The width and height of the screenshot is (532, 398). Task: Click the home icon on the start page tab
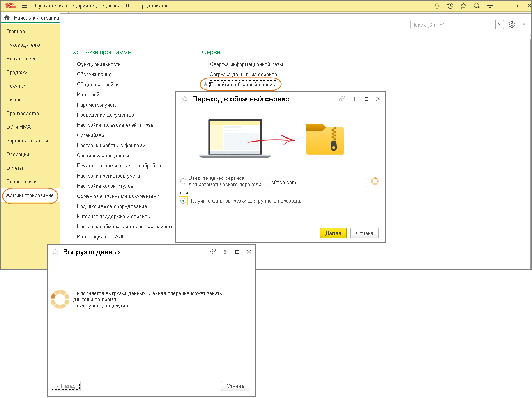point(7,18)
